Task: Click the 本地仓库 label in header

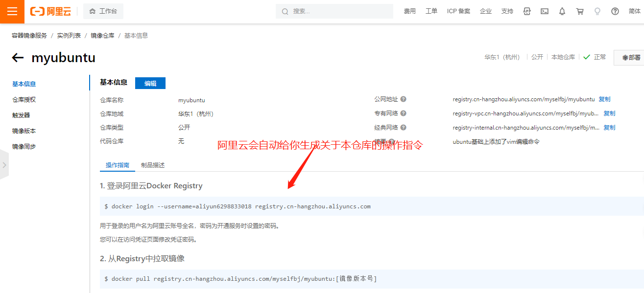Action: (x=563, y=57)
